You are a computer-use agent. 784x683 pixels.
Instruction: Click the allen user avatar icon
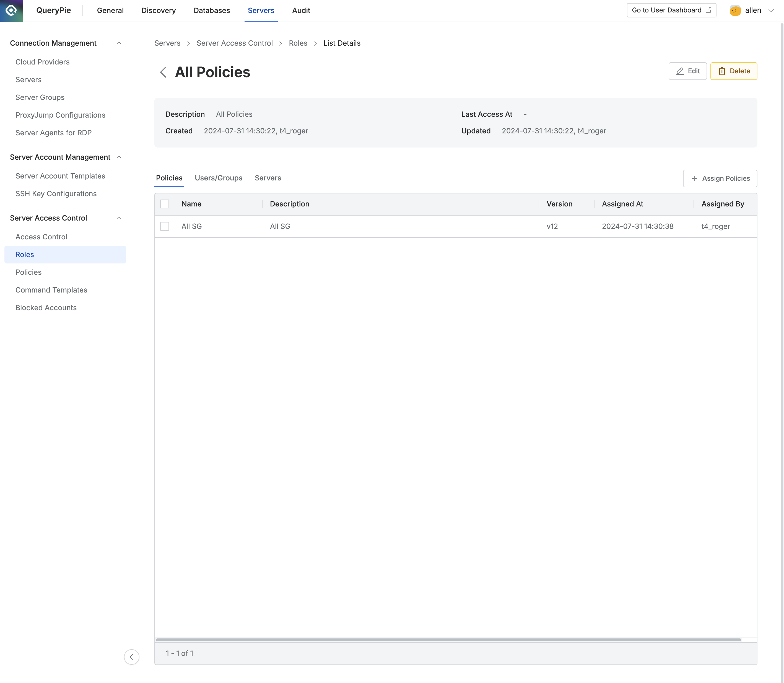click(x=734, y=10)
